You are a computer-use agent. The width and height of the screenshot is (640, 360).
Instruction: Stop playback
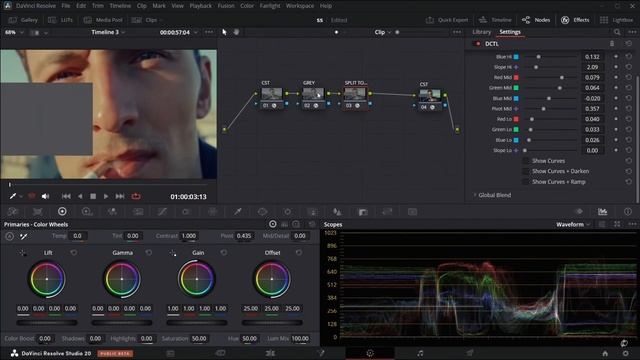point(93,197)
